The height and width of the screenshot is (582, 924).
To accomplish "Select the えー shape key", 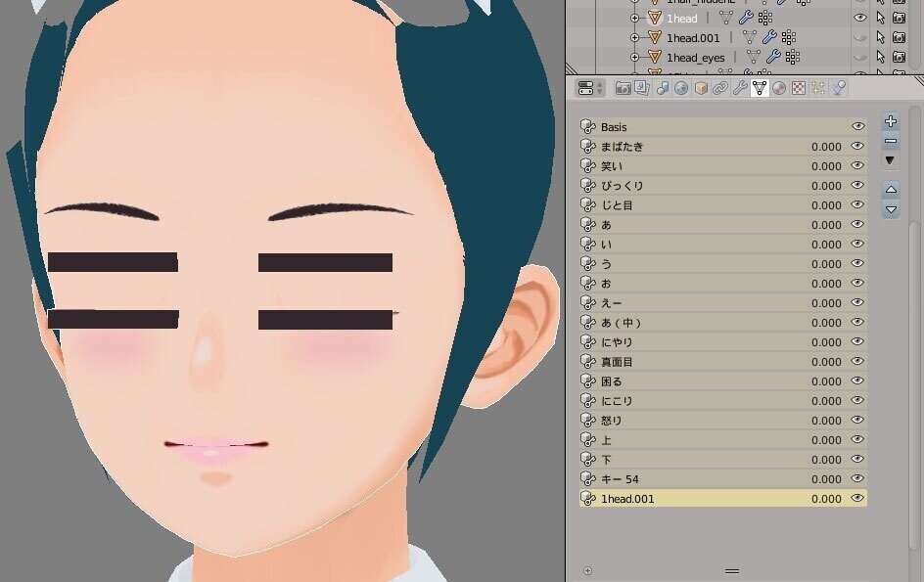I will [723, 303].
